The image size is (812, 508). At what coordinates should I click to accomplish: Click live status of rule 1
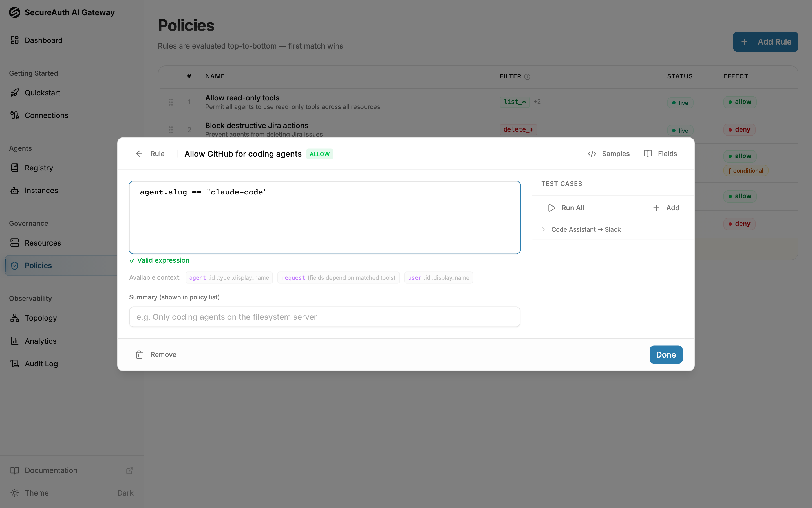click(x=680, y=103)
